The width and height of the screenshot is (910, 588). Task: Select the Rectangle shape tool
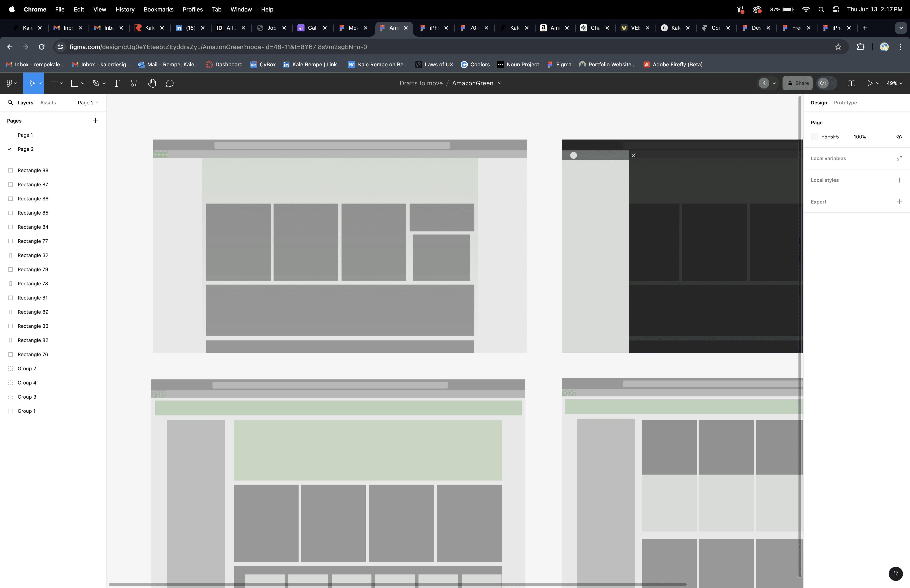(75, 83)
